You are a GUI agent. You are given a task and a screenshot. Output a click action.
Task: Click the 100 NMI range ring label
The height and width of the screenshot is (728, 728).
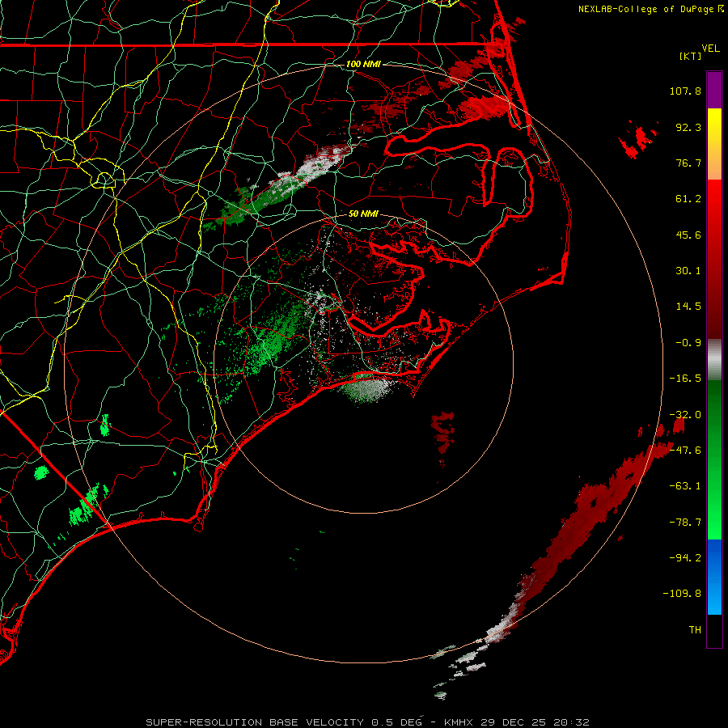coord(363,64)
